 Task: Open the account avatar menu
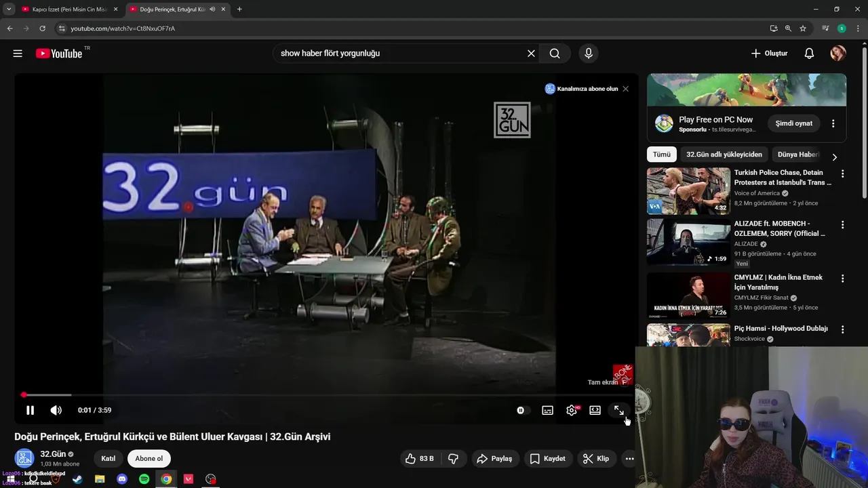point(838,54)
